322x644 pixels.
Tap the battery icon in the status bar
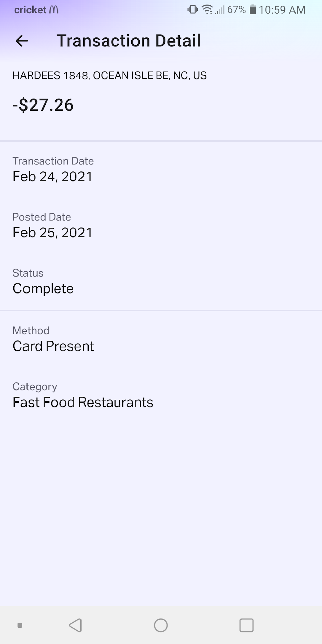pyautogui.click(x=253, y=10)
